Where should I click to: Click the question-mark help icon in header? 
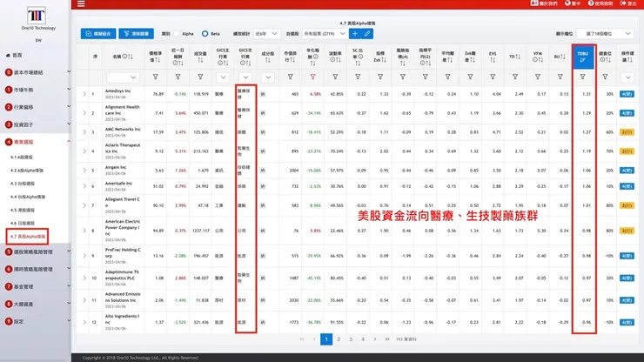point(591,3)
